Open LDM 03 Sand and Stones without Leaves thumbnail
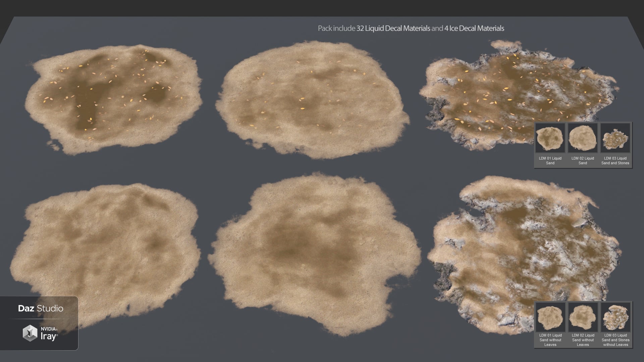Image resolution: width=644 pixels, height=362 pixels. click(615, 317)
